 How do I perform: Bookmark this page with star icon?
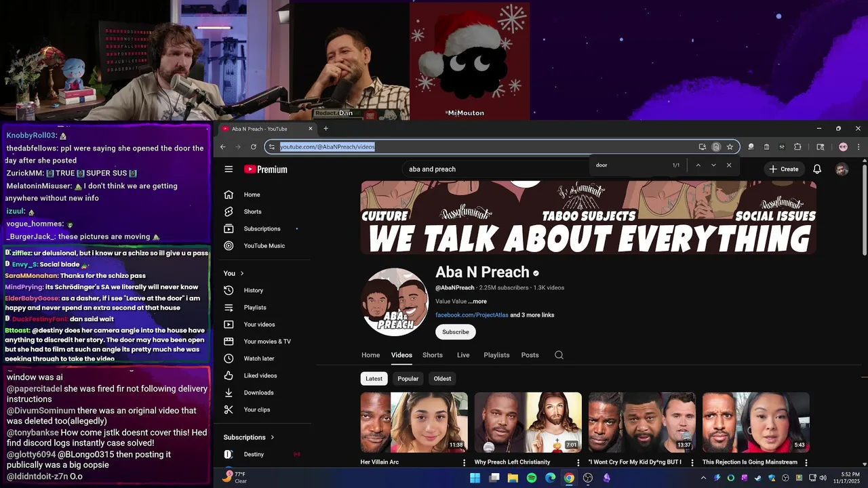pos(730,147)
